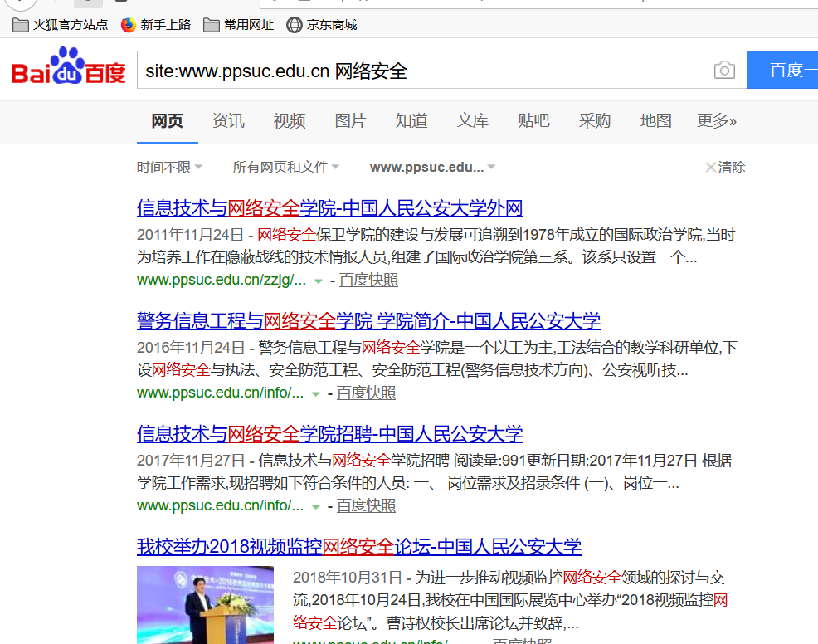Click the 百度一下 search button
Image resolution: width=818 pixels, height=644 pixels.
point(782,70)
